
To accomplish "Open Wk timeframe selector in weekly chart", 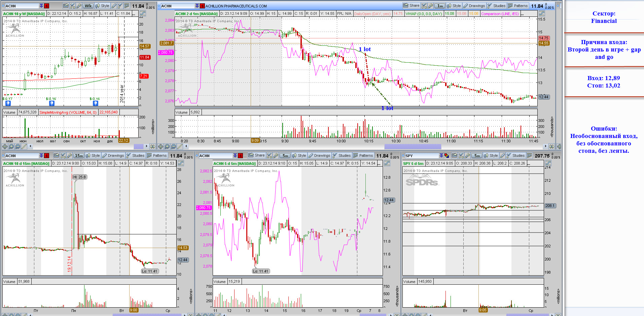I will point(88,6).
